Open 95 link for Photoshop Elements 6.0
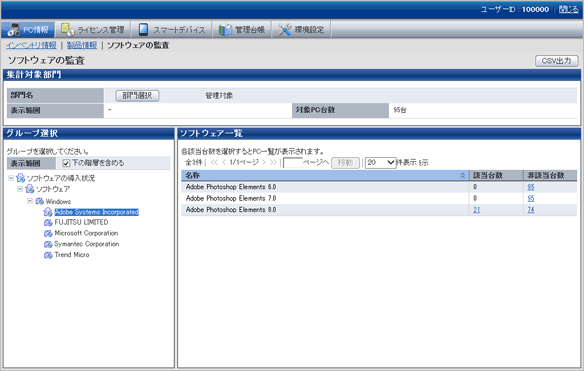Screen dimensions: 584x371 pyautogui.click(x=531, y=187)
